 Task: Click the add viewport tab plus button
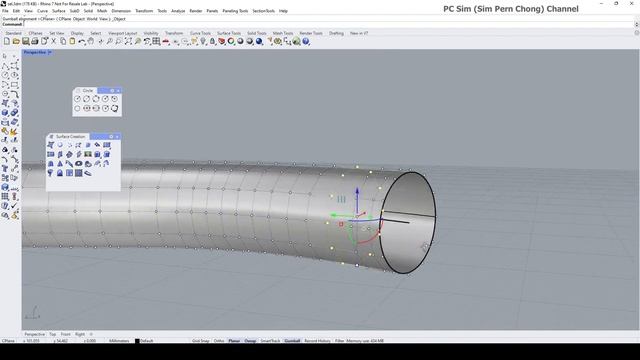(x=91, y=334)
